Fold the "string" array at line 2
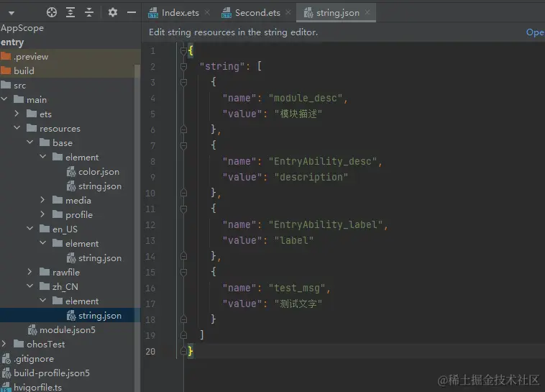 click(x=183, y=66)
